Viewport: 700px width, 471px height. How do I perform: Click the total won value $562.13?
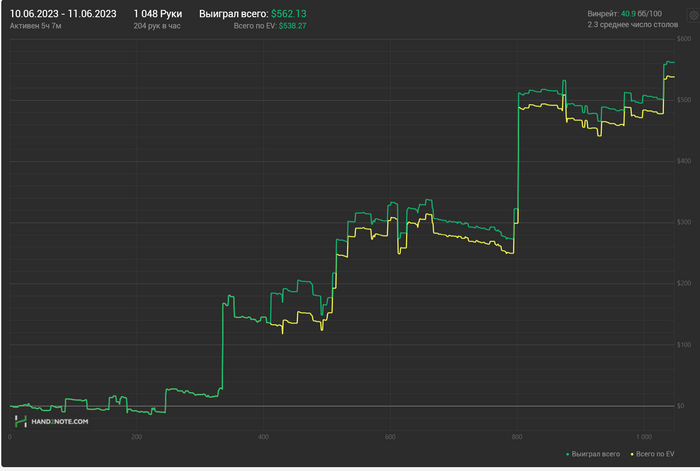pos(288,14)
